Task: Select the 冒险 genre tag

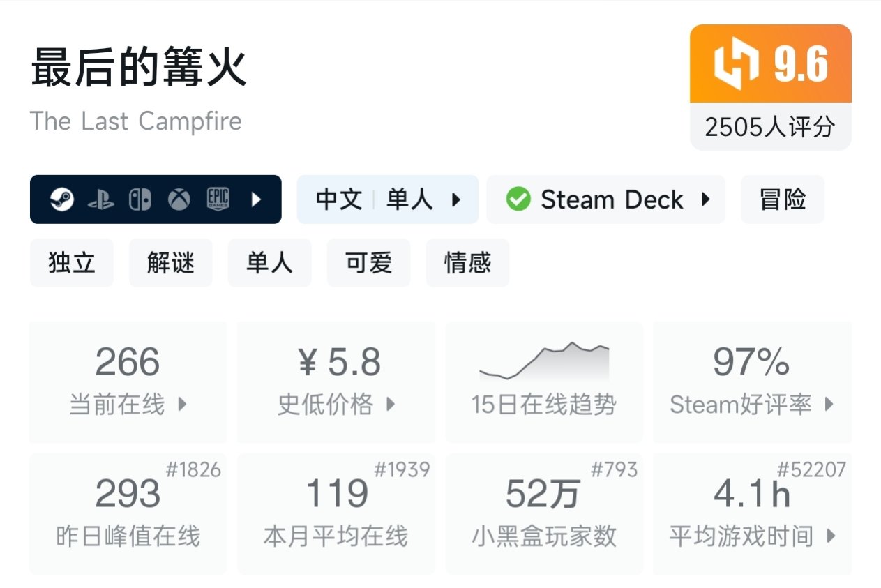Action: pos(782,199)
